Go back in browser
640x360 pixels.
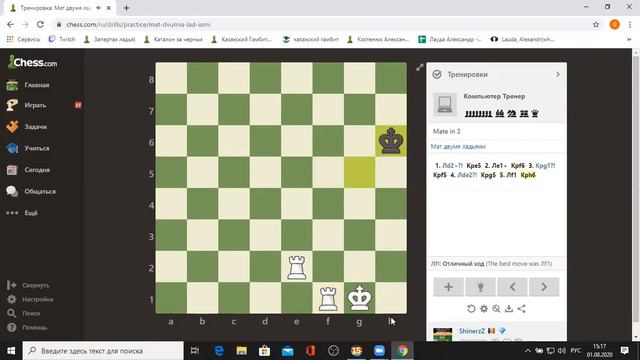[10, 24]
